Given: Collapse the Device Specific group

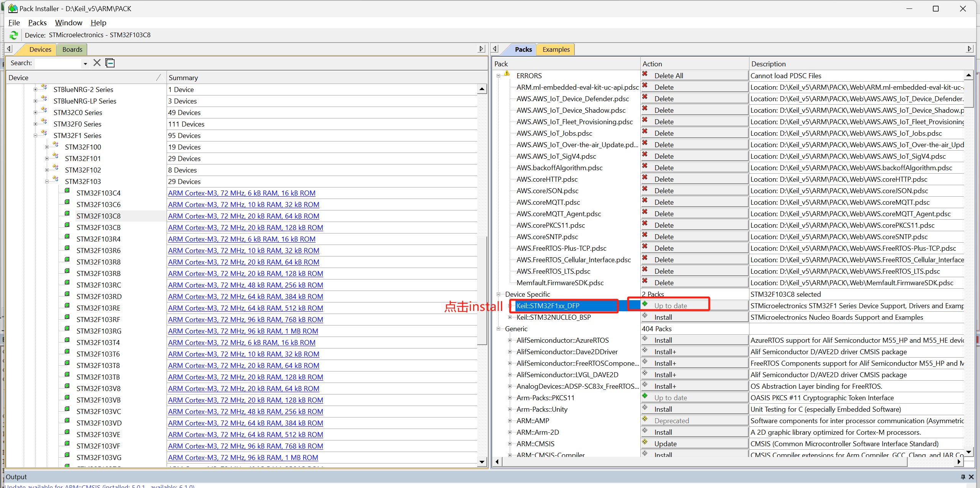Looking at the screenshot, I should point(499,294).
